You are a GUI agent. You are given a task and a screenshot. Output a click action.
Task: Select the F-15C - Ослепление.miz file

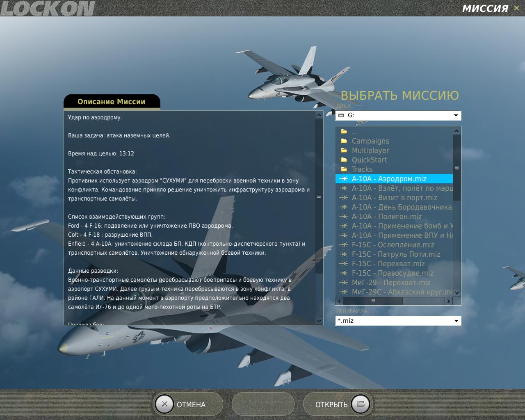(x=393, y=245)
